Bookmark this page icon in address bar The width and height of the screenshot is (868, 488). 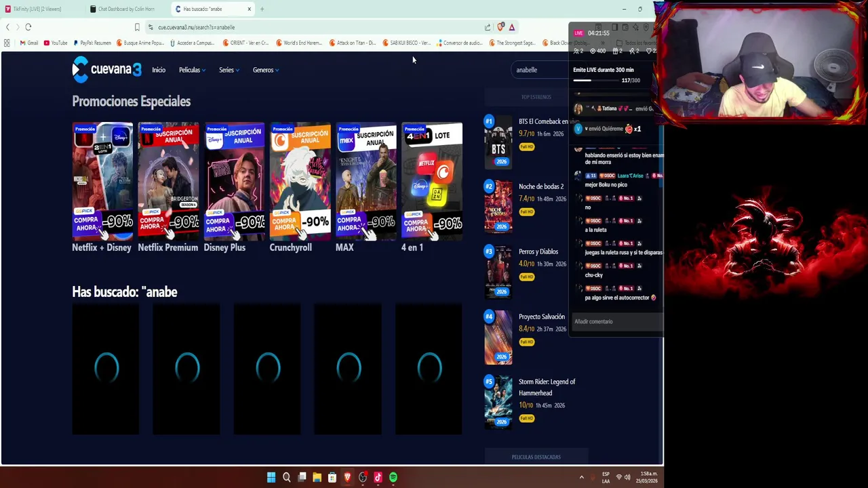(x=137, y=27)
